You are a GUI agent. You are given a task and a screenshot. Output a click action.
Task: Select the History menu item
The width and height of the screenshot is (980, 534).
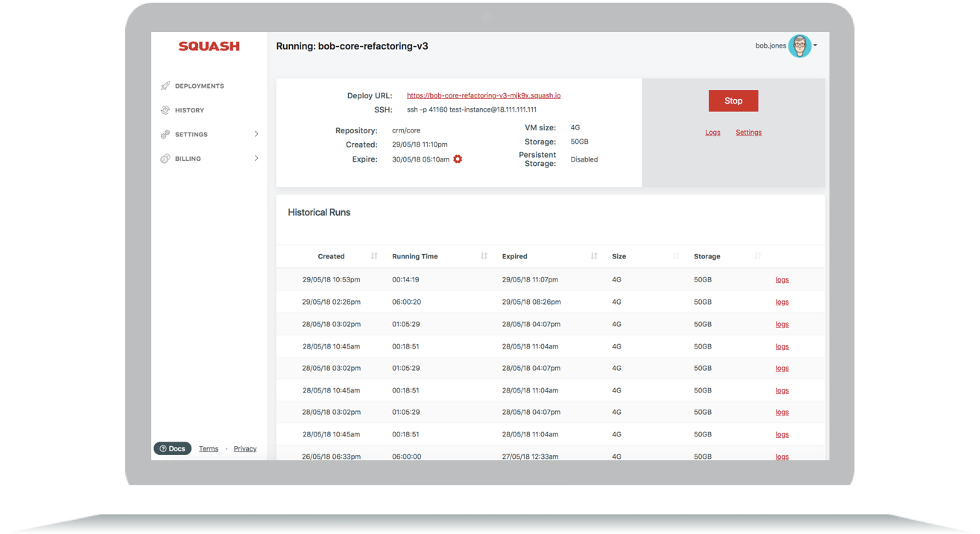tap(189, 110)
